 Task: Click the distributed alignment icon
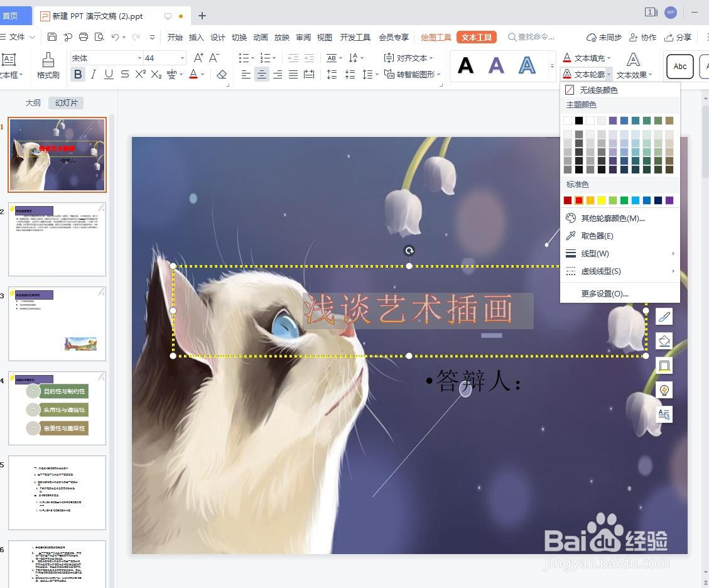click(309, 74)
